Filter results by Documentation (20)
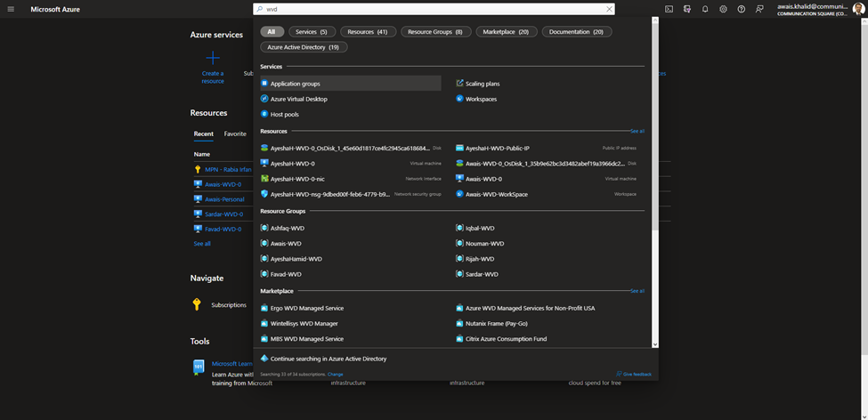The height and width of the screenshot is (420, 868). coord(577,32)
